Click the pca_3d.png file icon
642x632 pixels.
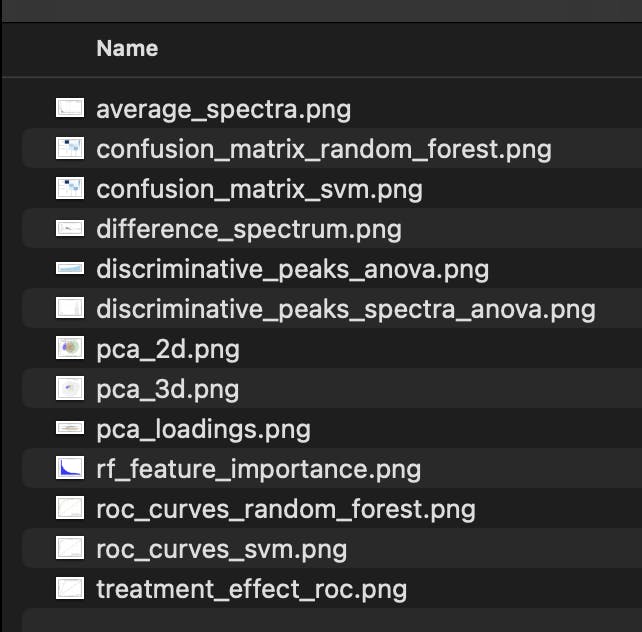coord(70,389)
